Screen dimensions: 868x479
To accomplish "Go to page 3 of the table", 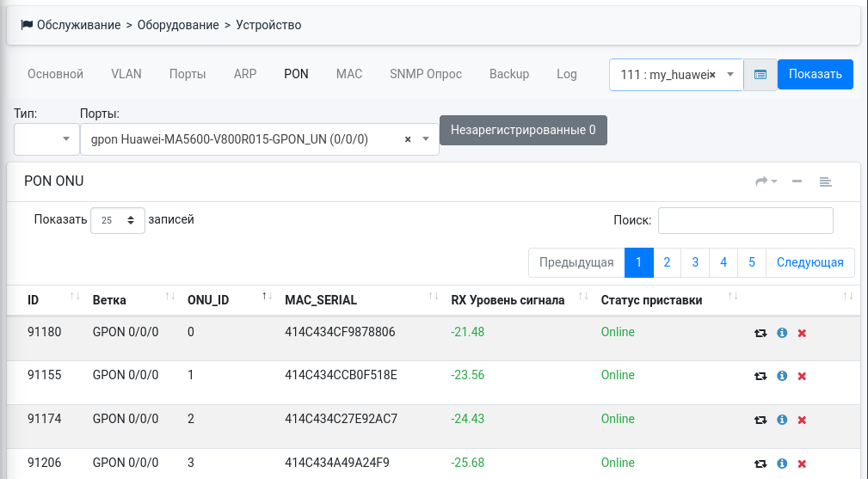I will tap(695, 263).
